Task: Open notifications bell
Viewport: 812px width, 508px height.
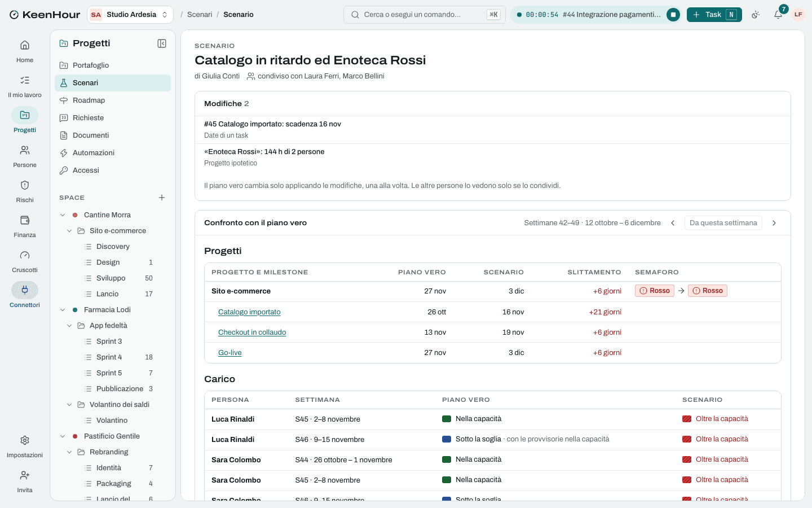Action: 778,15
